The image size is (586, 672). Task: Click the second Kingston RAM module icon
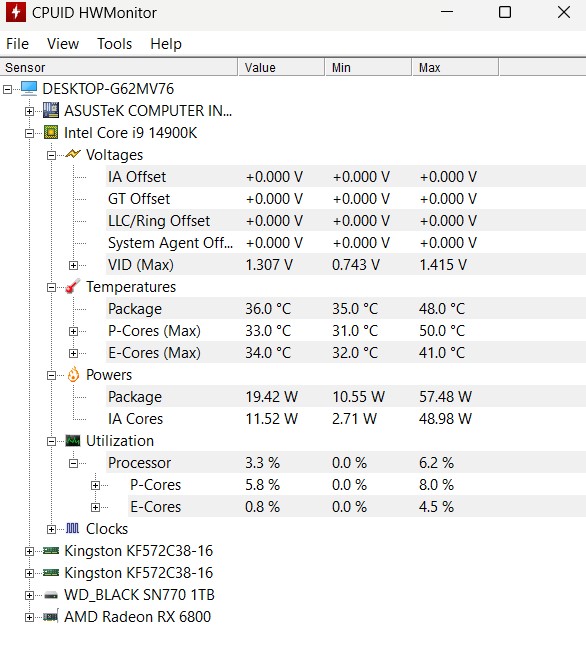pos(51,572)
